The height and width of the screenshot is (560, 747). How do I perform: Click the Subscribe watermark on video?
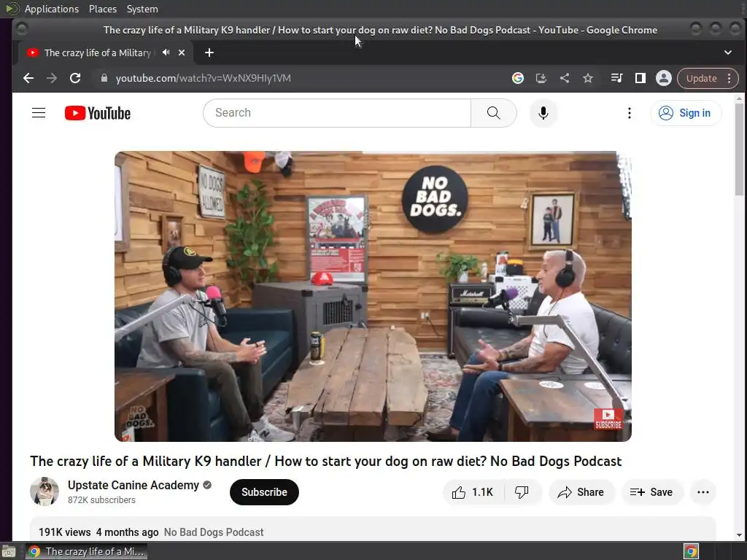(x=608, y=419)
